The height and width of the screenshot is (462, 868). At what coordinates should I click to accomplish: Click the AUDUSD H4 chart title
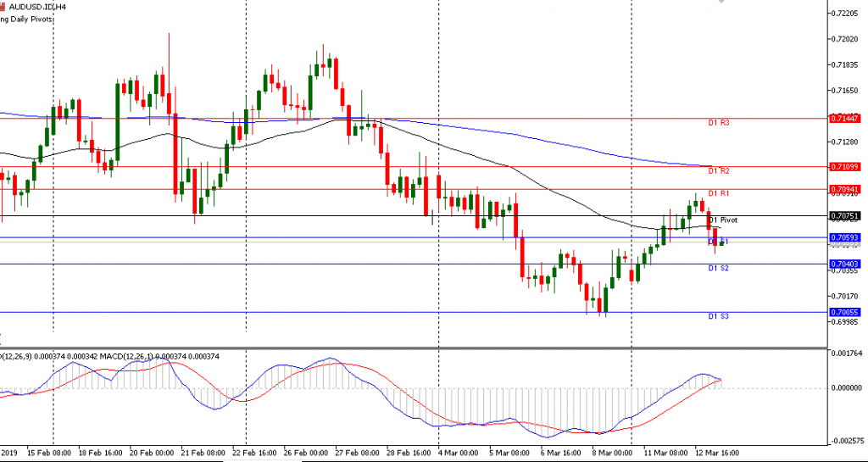click(x=36, y=6)
